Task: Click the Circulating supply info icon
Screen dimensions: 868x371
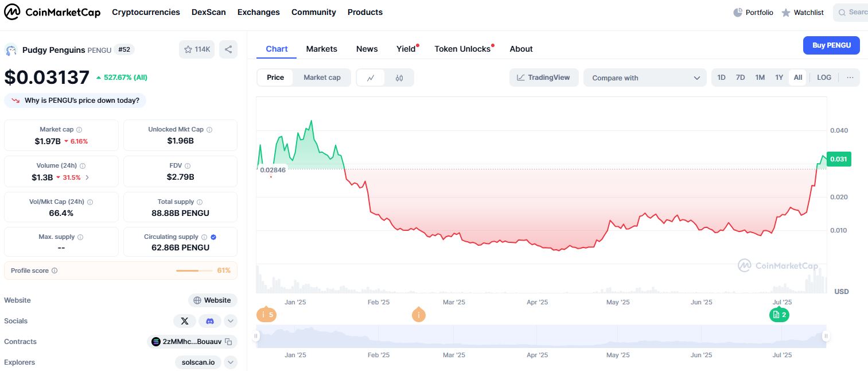Action: click(x=204, y=237)
